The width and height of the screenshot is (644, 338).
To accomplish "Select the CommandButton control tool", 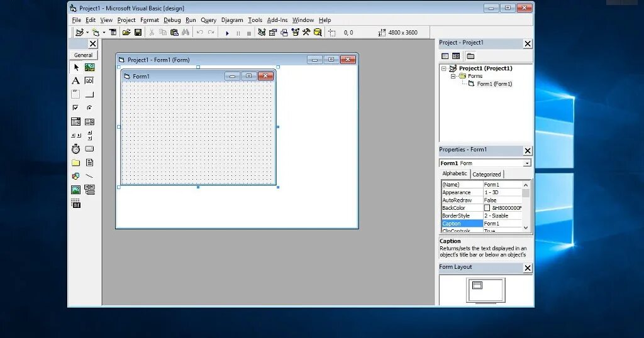I will click(89, 94).
